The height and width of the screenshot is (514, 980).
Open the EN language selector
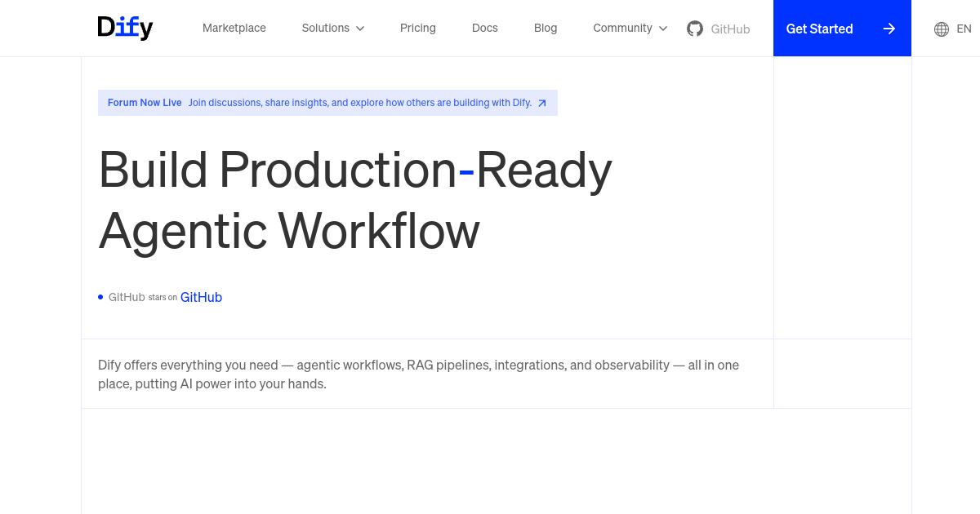point(964,29)
